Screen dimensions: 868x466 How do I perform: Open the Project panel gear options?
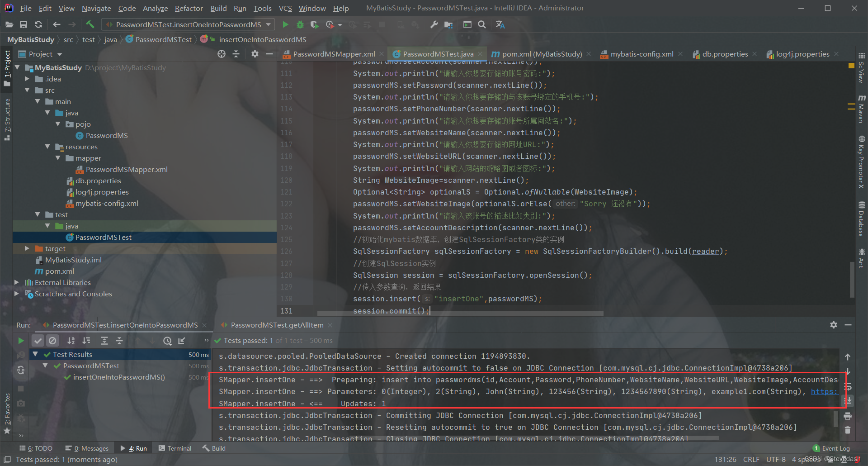point(255,54)
